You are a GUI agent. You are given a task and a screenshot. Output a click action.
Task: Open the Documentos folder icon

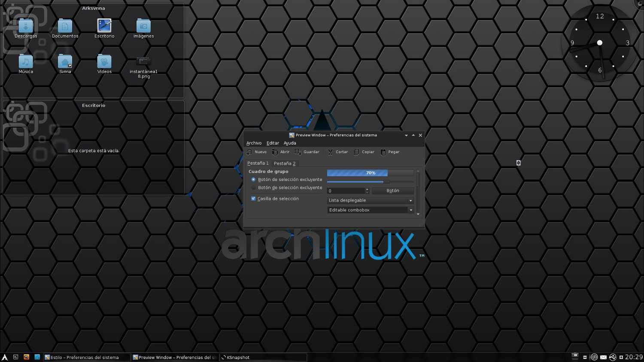click(65, 28)
